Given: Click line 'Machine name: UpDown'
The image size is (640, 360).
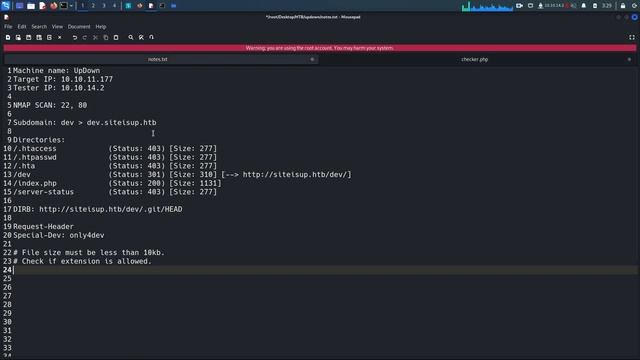Looking at the screenshot, I should coord(56,71).
